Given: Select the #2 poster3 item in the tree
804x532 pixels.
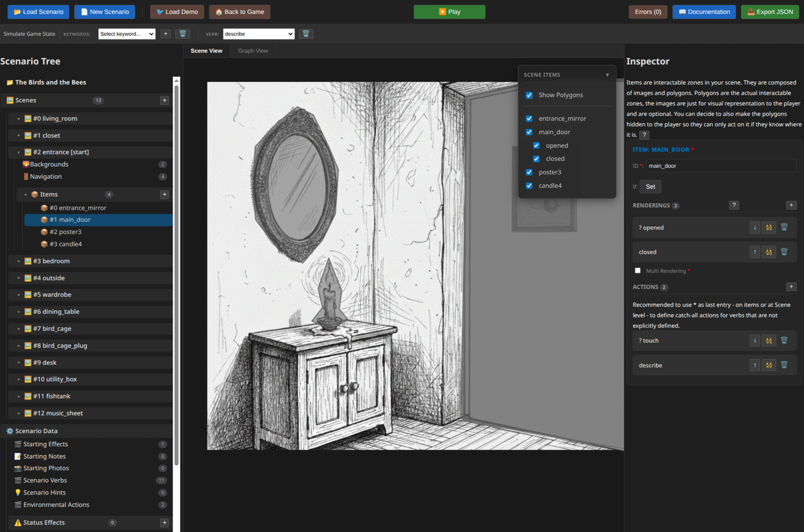Looking at the screenshot, I should (99, 232).
